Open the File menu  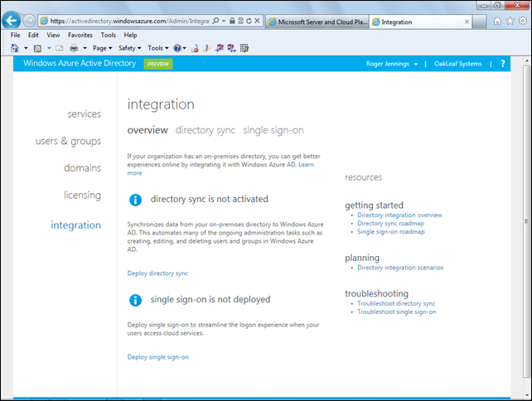click(x=15, y=35)
